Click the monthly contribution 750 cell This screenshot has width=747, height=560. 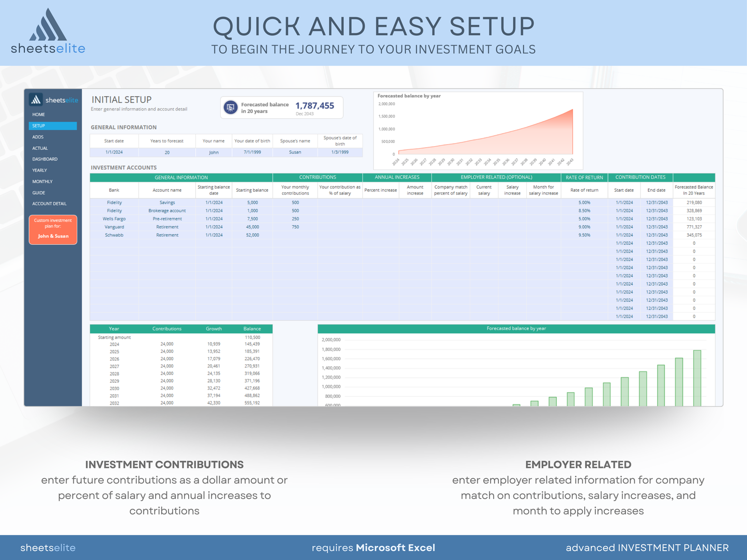coord(295,227)
